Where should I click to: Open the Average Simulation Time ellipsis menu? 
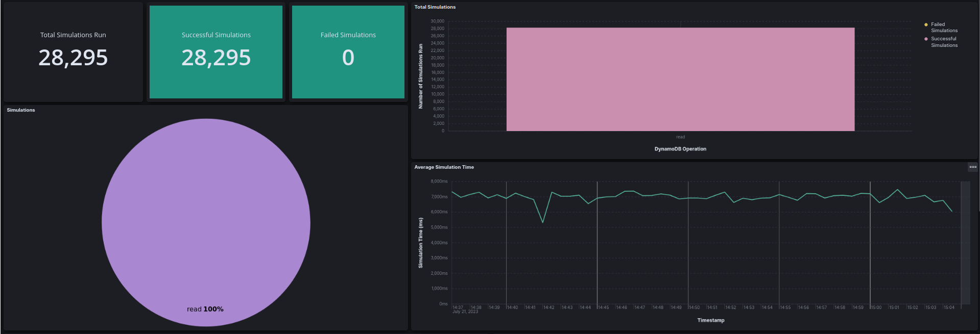click(973, 167)
